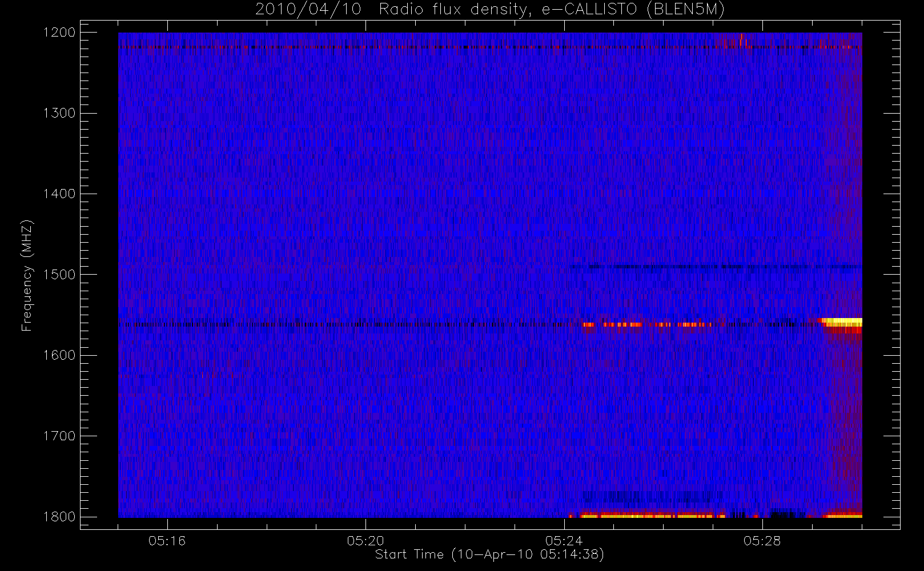Select the 1700 frequency axis label
The height and width of the screenshot is (571, 924).
click(x=59, y=436)
